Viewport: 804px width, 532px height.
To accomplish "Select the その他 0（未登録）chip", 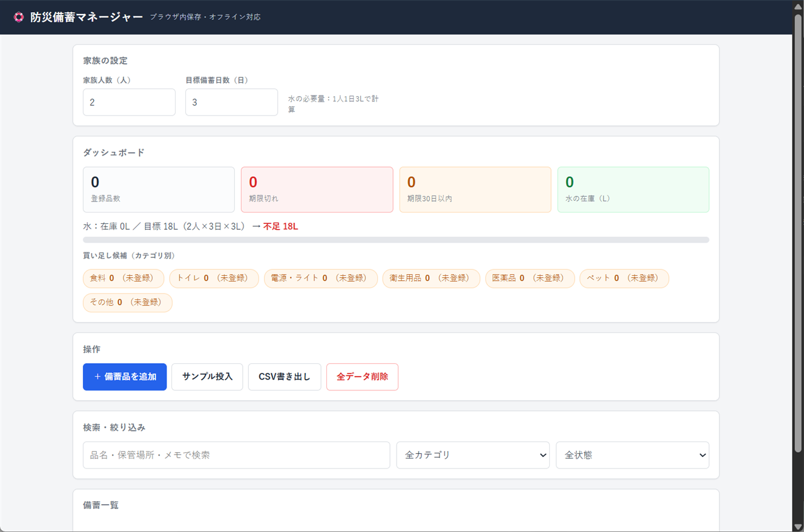I will point(128,303).
